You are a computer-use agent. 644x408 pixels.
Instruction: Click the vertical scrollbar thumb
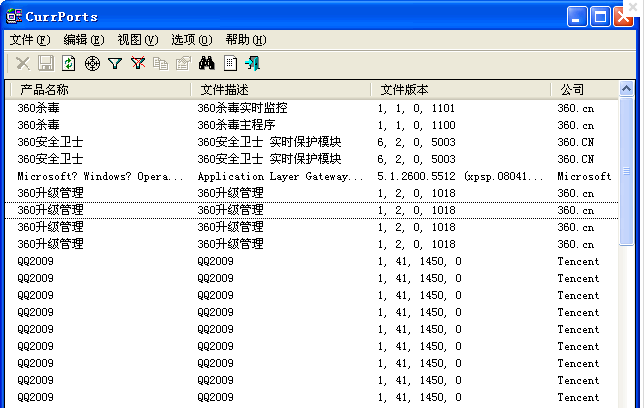[x=626, y=171]
